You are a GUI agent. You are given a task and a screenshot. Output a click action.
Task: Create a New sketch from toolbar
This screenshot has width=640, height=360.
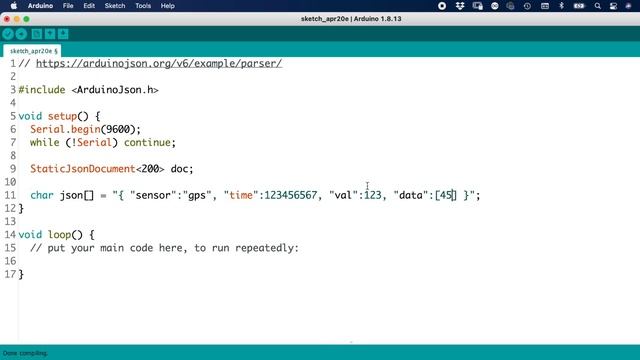point(36,34)
